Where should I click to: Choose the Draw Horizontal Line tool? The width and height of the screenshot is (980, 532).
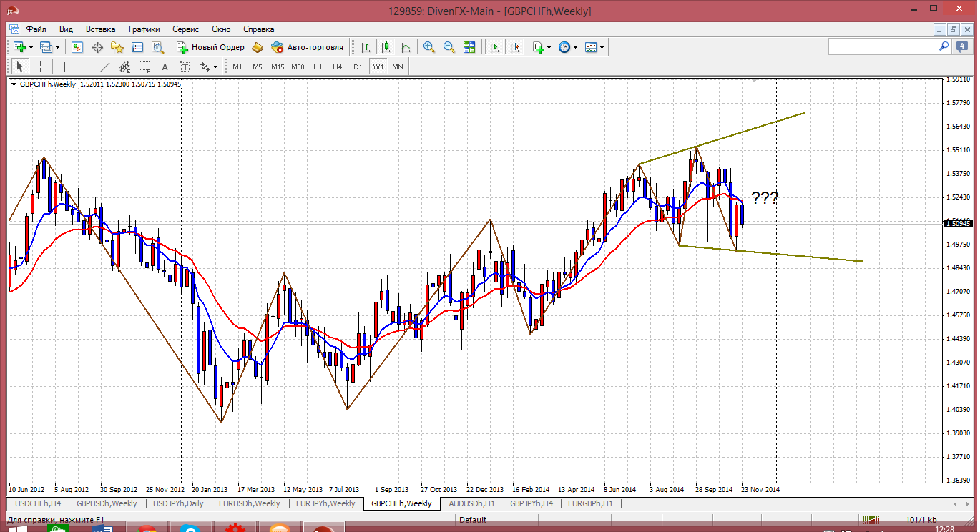(x=85, y=66)
